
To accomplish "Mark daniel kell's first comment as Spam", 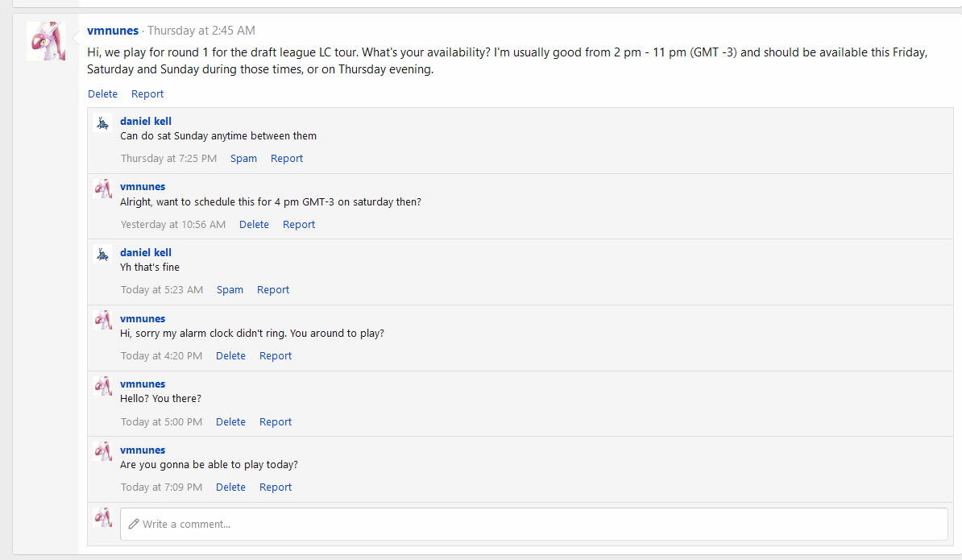I will 243,158.
